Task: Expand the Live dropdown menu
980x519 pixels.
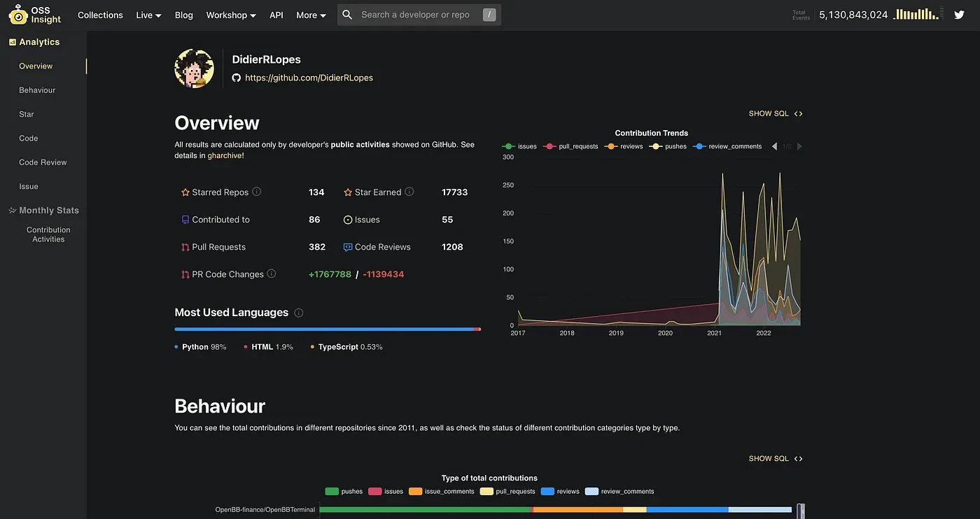Action: [148, 15]
